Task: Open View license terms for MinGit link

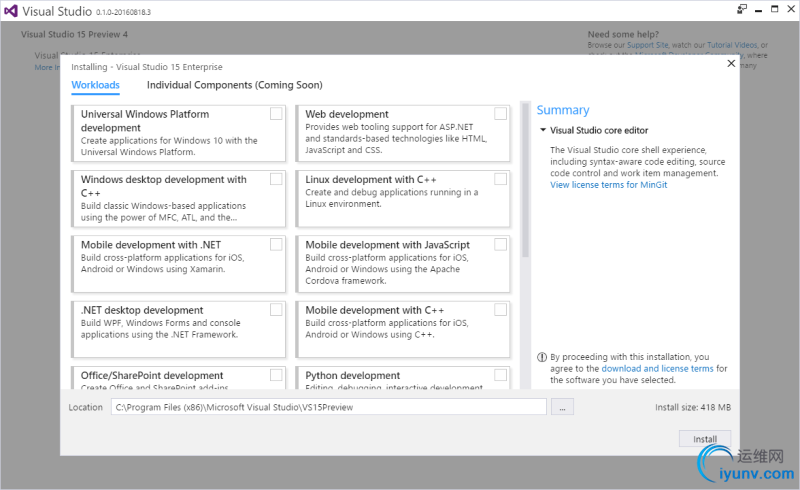Action: [608, 185]
